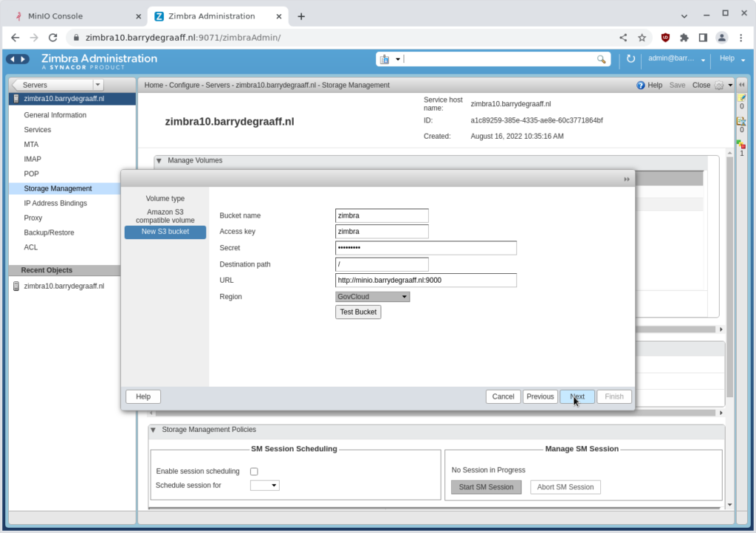Switch to MinIO Console tab

[x=77, y=16]
